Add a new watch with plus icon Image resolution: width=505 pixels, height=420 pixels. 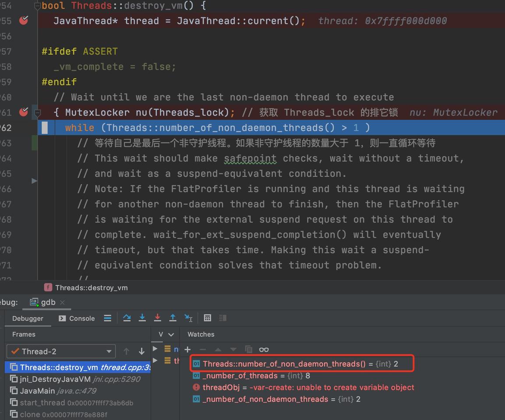(187, 349)
